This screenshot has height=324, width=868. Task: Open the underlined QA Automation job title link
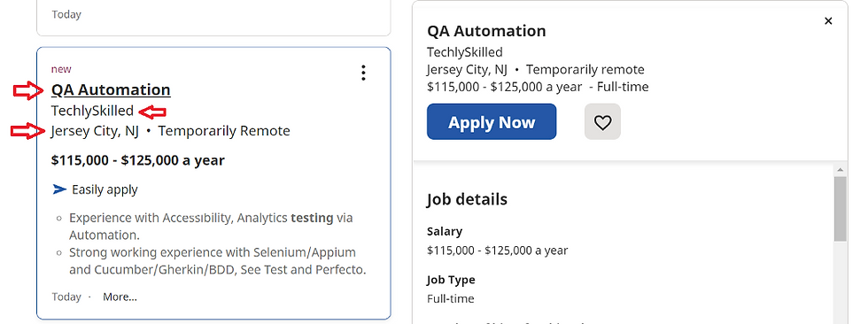tap(111, 89)
